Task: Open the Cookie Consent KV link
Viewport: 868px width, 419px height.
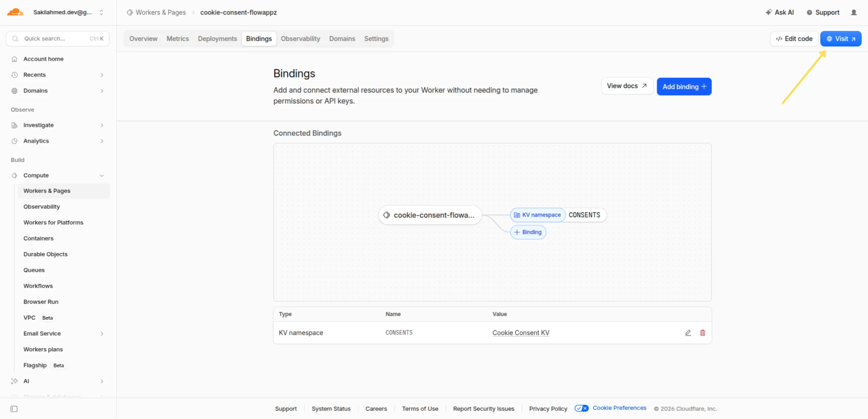Action: 520,333
